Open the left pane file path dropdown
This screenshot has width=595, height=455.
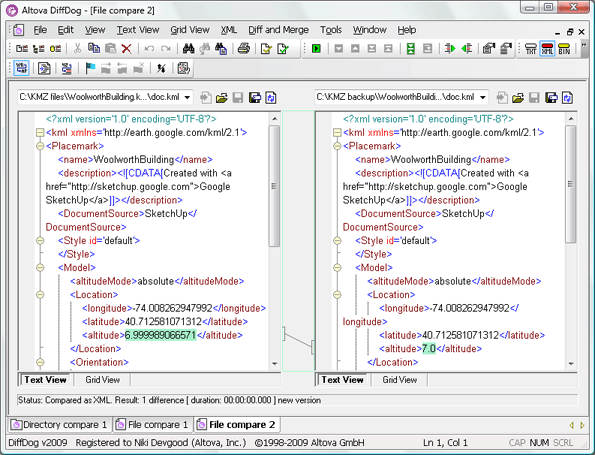(187, 98)
